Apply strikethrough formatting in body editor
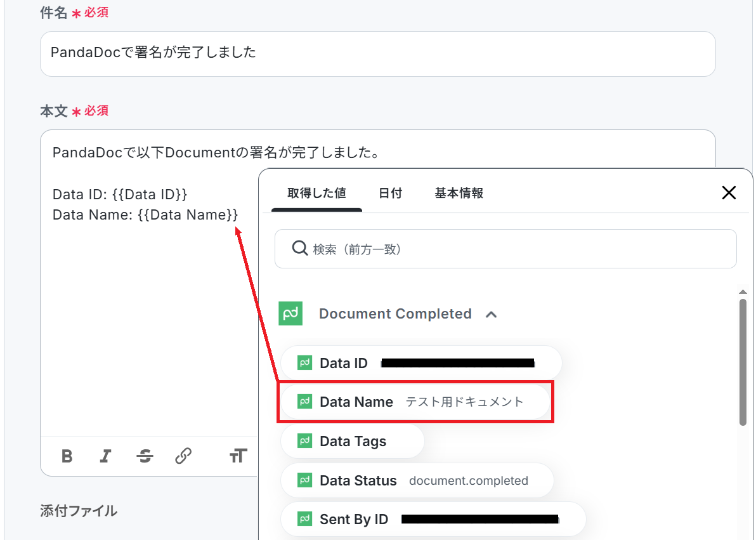756x540 pixels. pos(145,456)
